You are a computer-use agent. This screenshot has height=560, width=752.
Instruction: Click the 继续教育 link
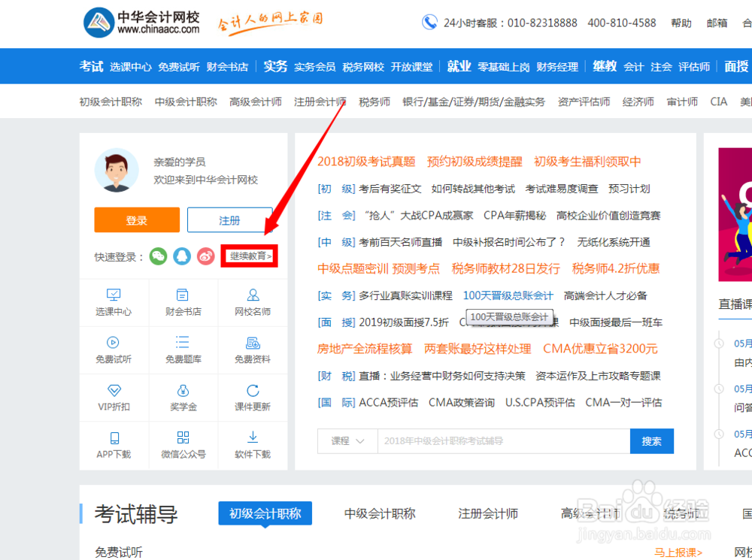tap(250, 256)
